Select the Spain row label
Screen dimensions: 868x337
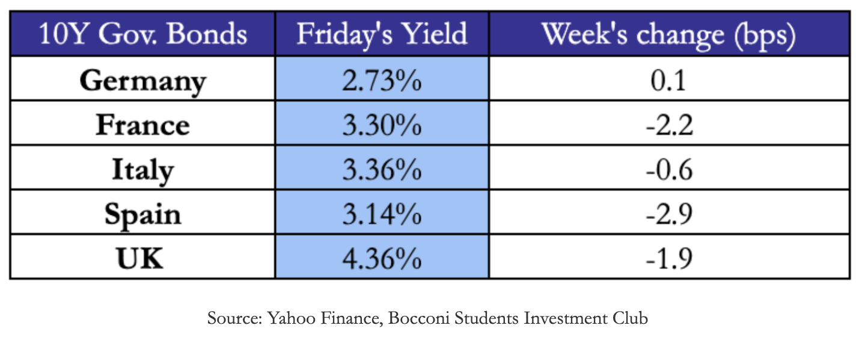(143, 214)
